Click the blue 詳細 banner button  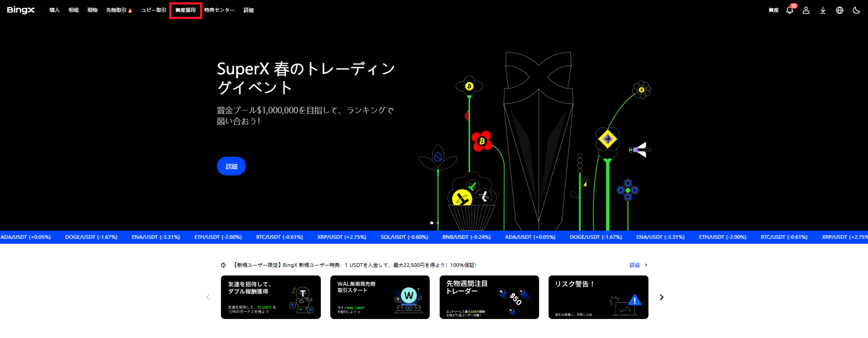coord(231,166)
